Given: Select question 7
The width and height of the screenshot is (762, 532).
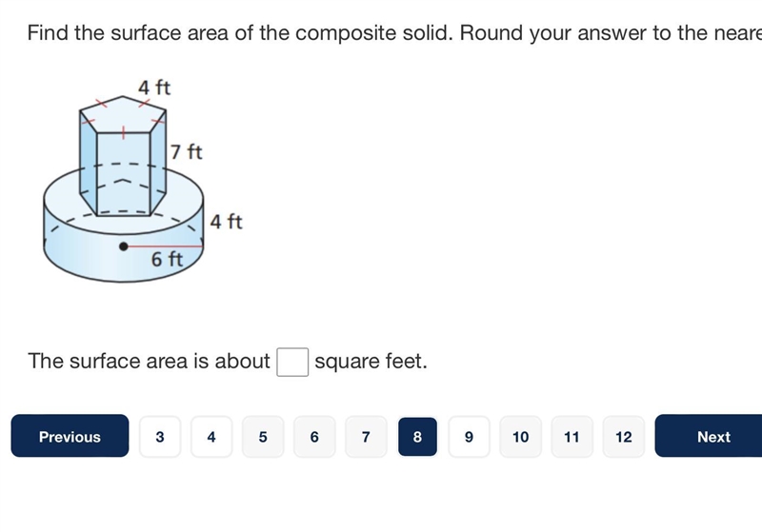Looking at the screenshot, I should coord(366,437).
